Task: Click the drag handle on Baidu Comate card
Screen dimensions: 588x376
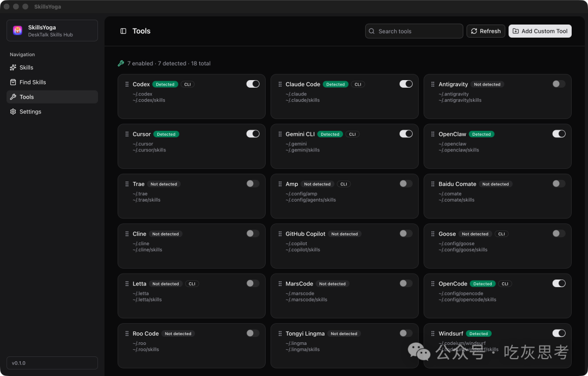Action: (x=433, y=184)
